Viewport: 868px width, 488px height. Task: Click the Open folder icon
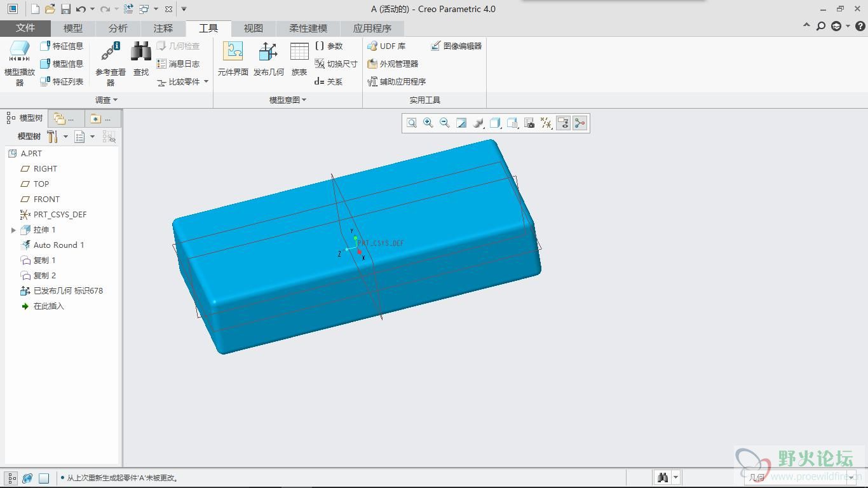pyautogui.click(x=50, y=9)
